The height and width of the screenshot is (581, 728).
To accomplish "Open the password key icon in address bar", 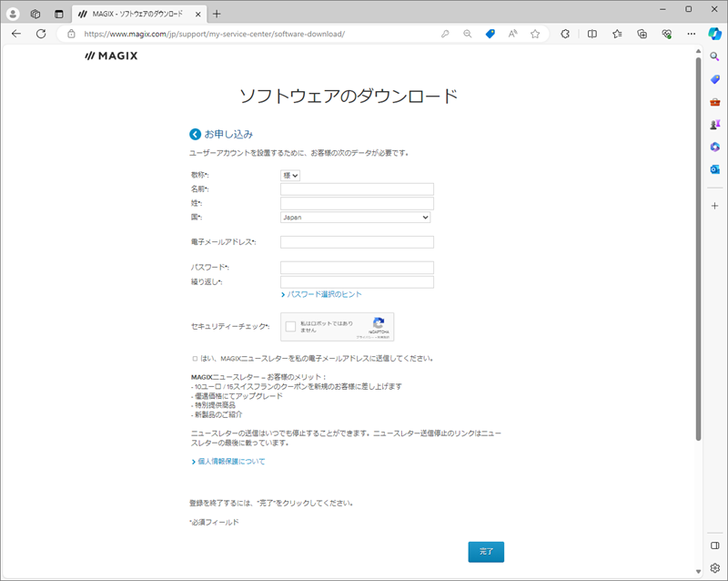I will [445, 34].
